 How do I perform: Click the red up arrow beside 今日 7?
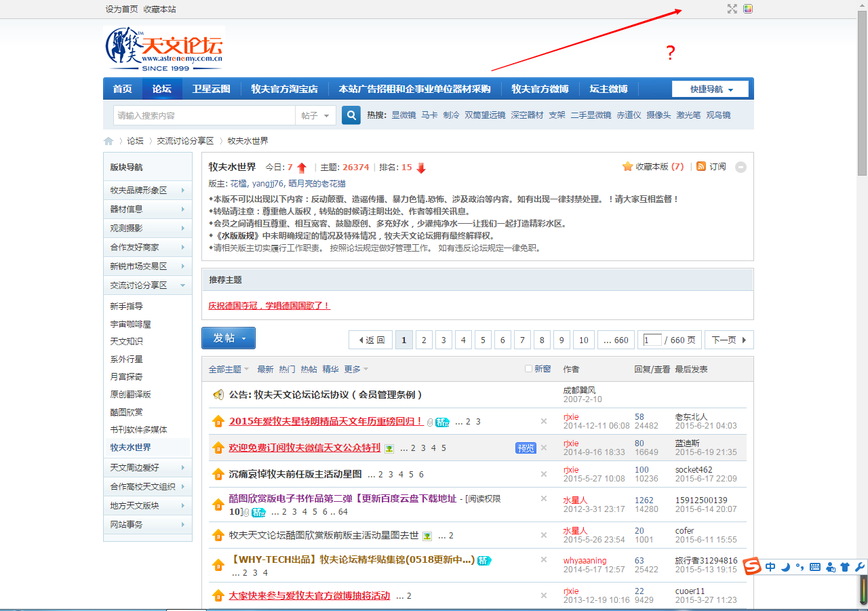click(x=302, y=167)
